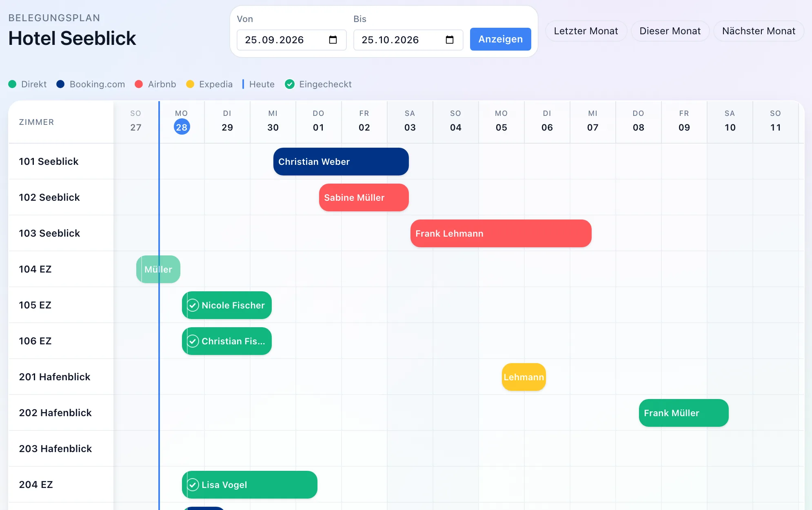Focus the Bis date field 25.10.2026

tap(408, 40)
